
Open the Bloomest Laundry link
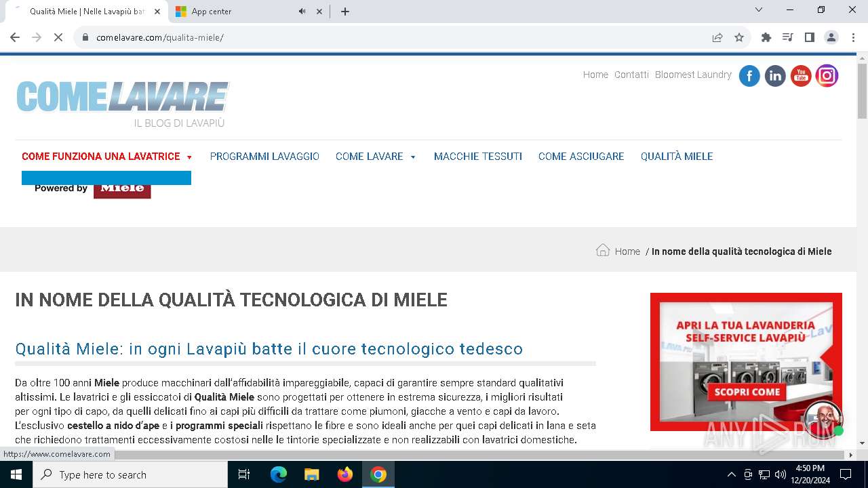(x=693, y=75)
